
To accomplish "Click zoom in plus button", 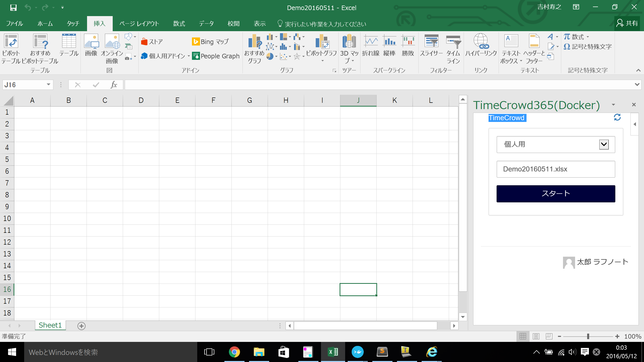I will point(617,336).
